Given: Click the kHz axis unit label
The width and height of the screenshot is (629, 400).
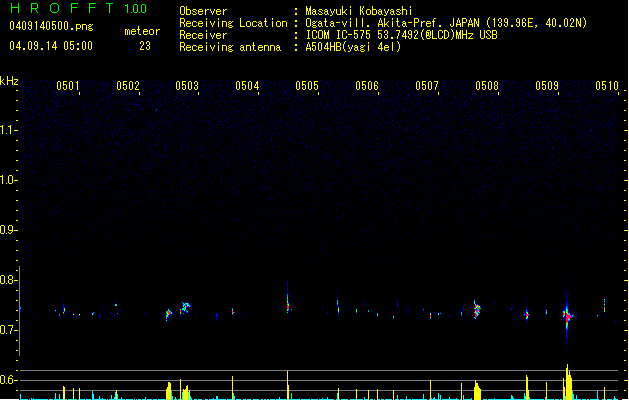Looking at the screenshot, I should click(9, 81).
